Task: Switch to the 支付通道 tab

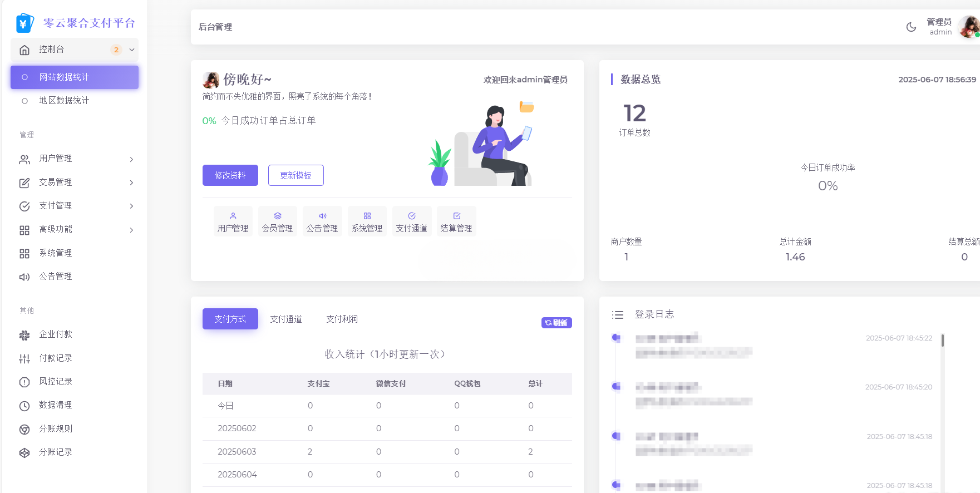Action: 286,319
